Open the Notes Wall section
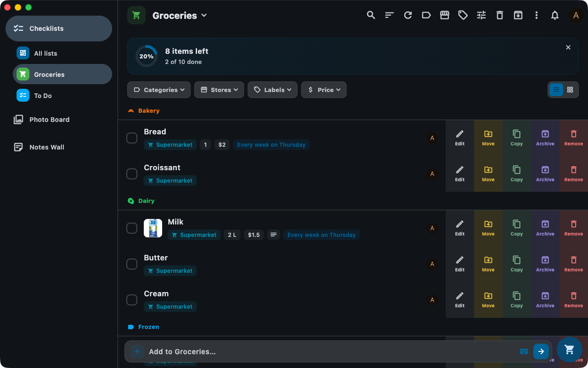The width and height of the screenshot is (588, 368). (59, 147)
